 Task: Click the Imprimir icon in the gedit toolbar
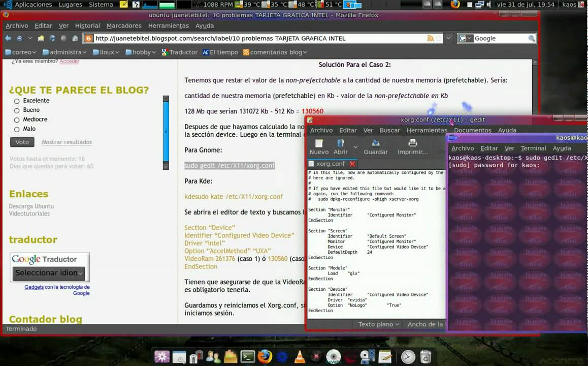point(412,146)
